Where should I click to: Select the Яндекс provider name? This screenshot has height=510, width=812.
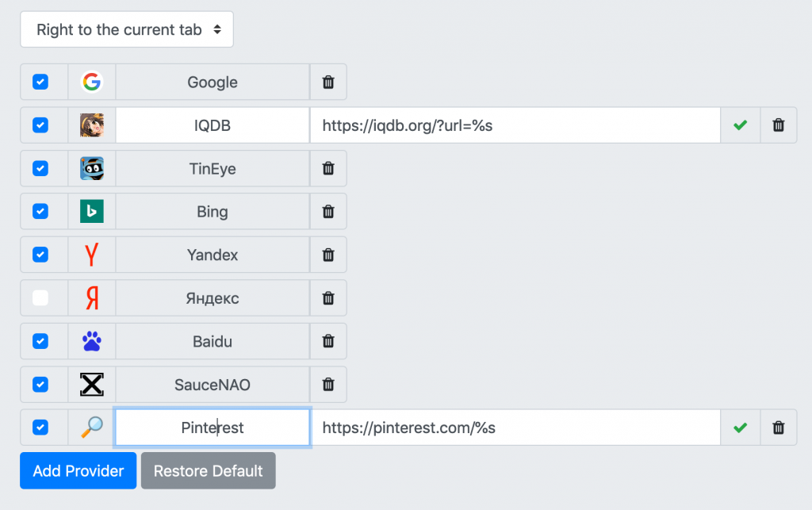pos(213,297)
